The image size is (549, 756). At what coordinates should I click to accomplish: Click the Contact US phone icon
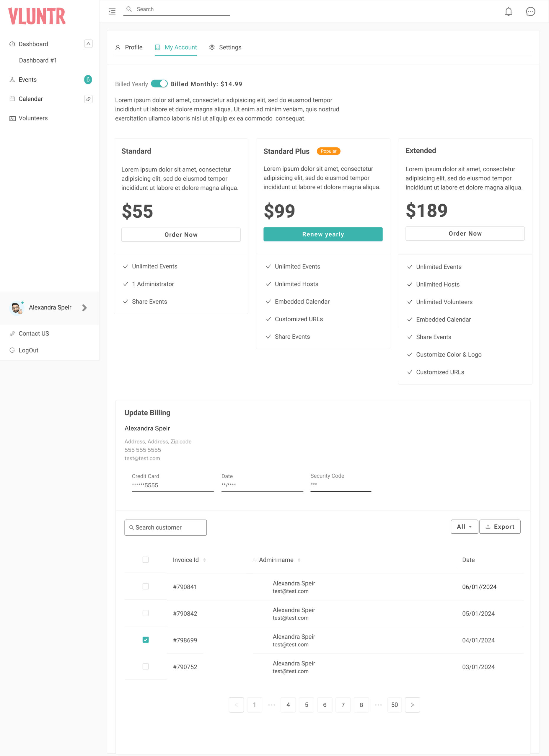point(12,333)
